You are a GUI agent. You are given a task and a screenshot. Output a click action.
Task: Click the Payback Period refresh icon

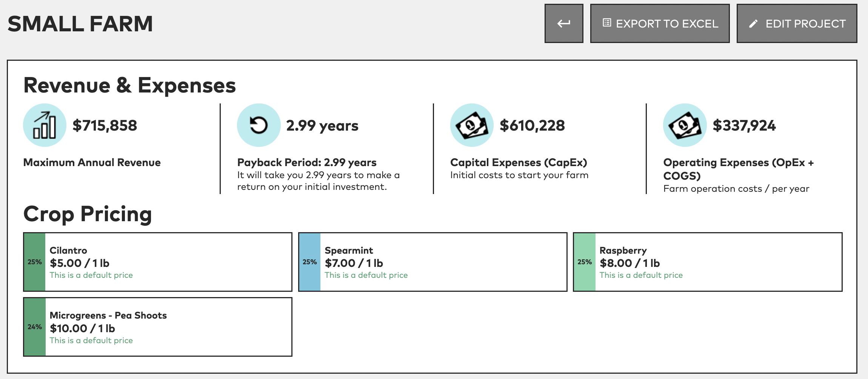[x=259, y=125]
